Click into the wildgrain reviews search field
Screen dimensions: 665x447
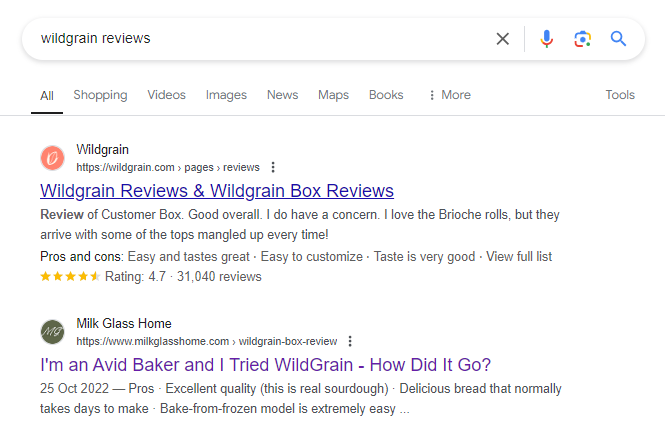(x=263, y=39)
